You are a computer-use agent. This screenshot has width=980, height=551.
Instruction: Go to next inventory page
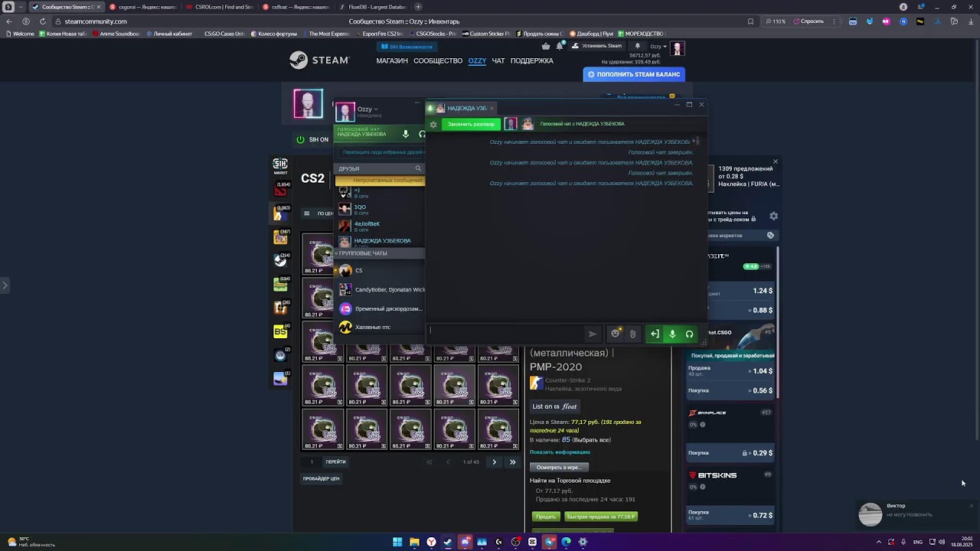tap(494, 462)
